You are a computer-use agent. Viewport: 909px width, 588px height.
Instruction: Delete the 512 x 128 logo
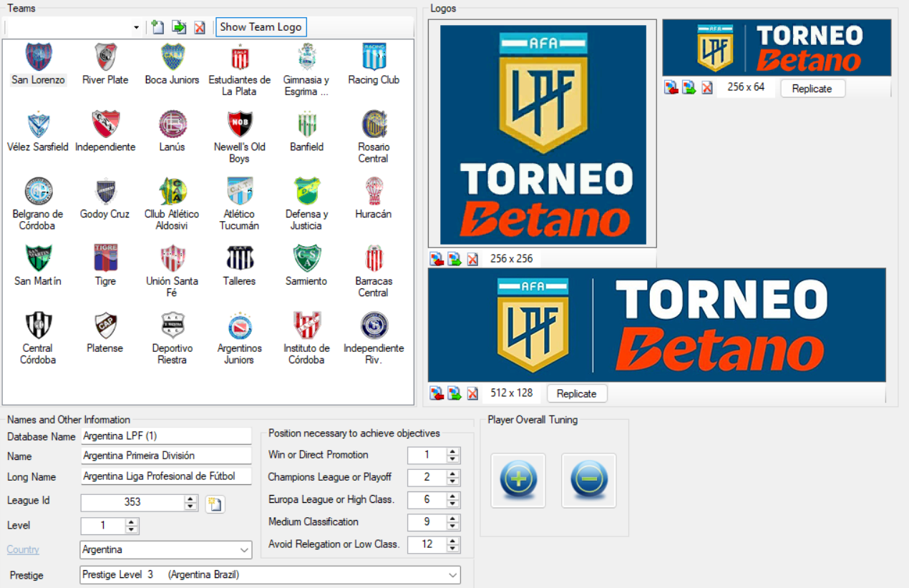tap(472, 393)
